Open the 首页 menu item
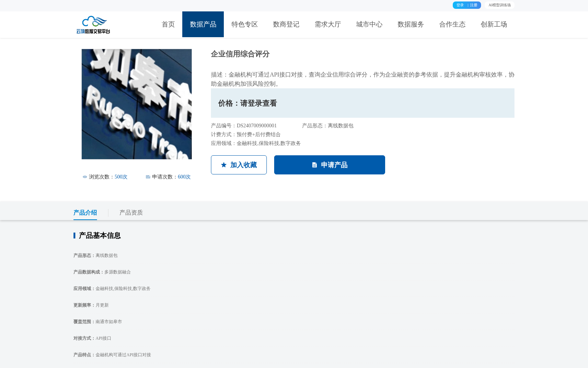The image size is (588, 368). pyautogui.click(x=168, y=24)
